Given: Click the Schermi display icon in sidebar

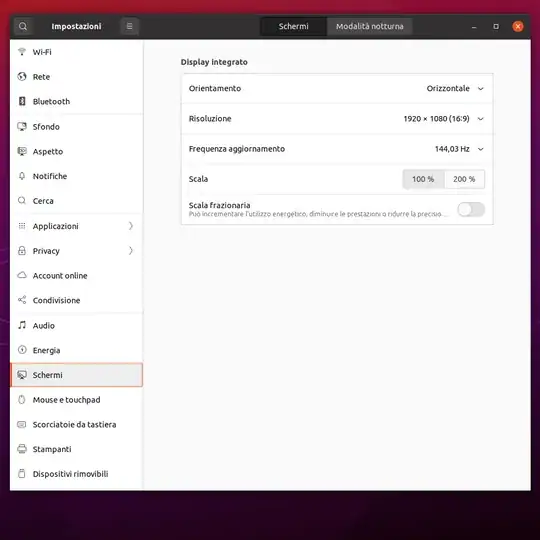Looking at the screenshot, I should click(22, 375).
